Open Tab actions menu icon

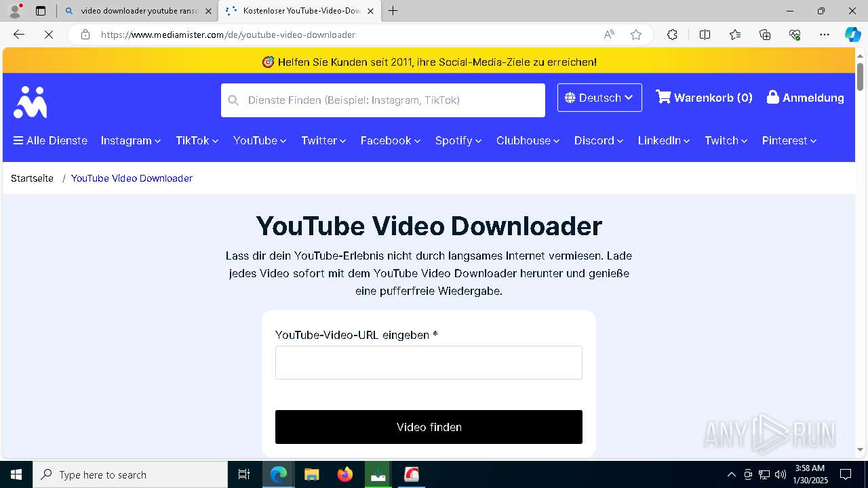click(x=41, y=11)
